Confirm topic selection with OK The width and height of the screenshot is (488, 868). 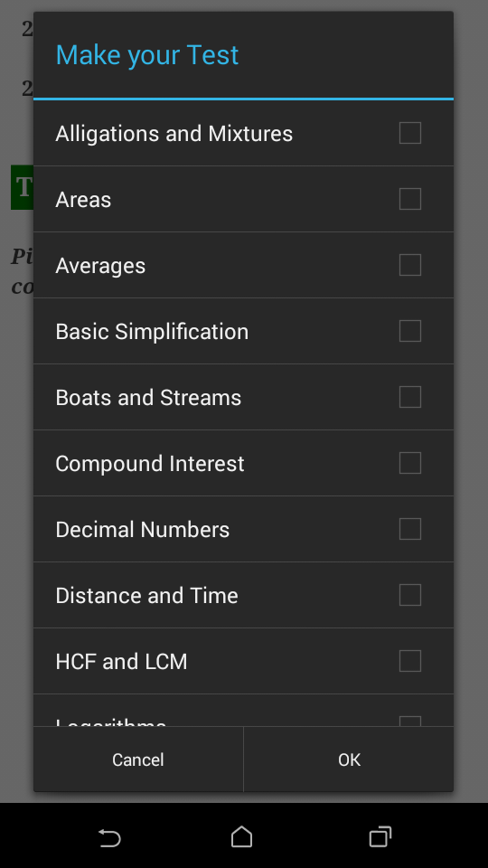[349, 759]
